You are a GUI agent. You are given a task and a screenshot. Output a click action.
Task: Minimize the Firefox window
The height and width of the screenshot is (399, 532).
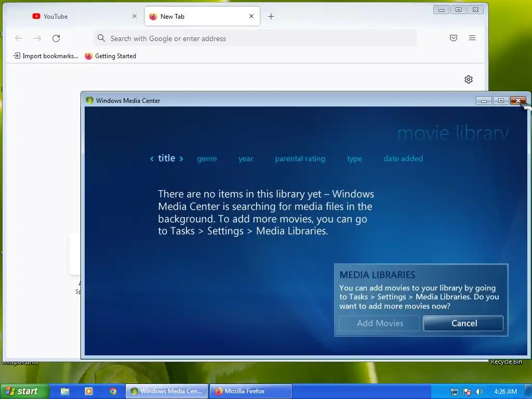(441, 9)
